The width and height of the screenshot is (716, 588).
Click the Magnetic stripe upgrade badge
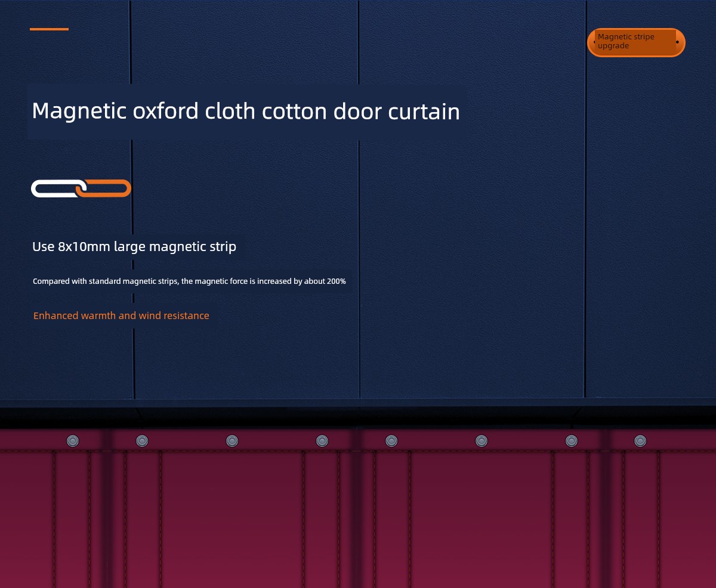pyautogui.click(x=635, y=42)
